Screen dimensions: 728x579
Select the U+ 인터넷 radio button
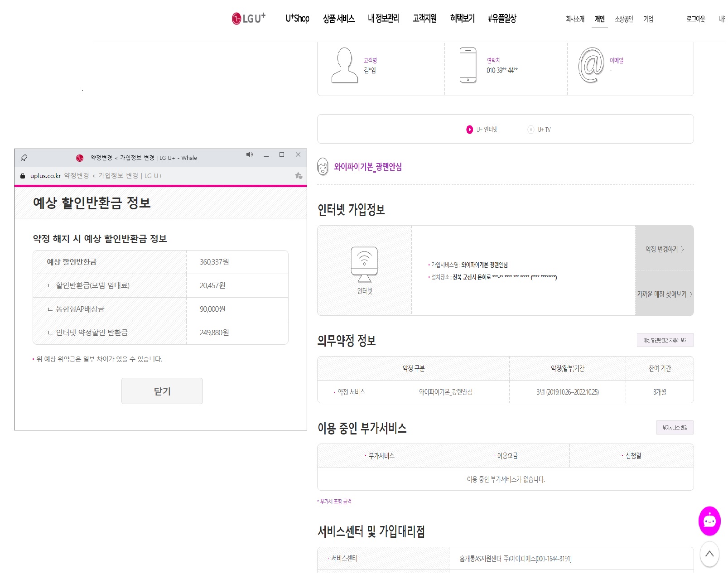[x=469, y=129]
